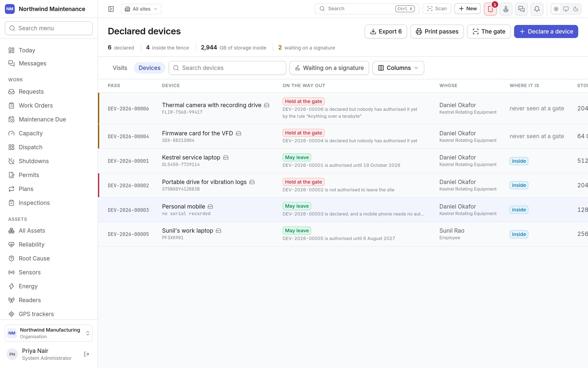Image resolution: width=588 pixels, height=368 pixels.
Task: Open Reliability sidebar item
Action: coord(49,245)
